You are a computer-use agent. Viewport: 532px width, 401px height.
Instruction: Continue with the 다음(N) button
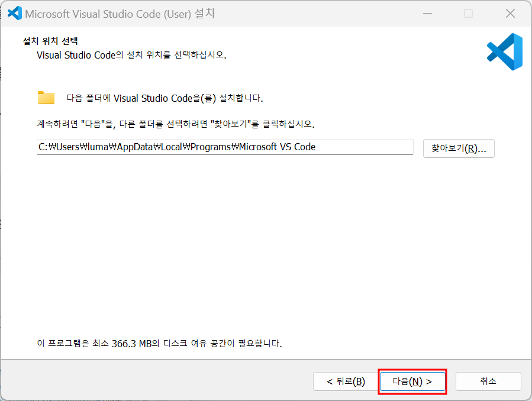(x=412, y=381)
